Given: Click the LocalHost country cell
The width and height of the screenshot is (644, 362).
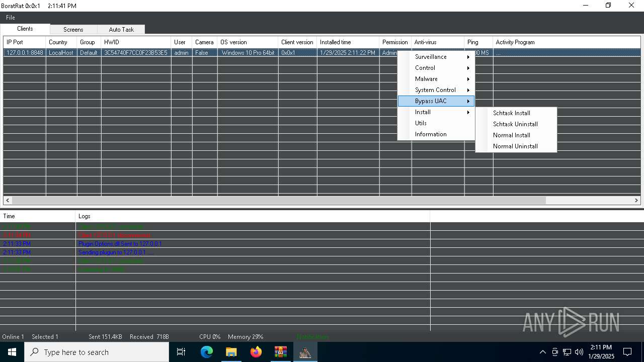Looking at the screenshot, I should click(61, 53).
